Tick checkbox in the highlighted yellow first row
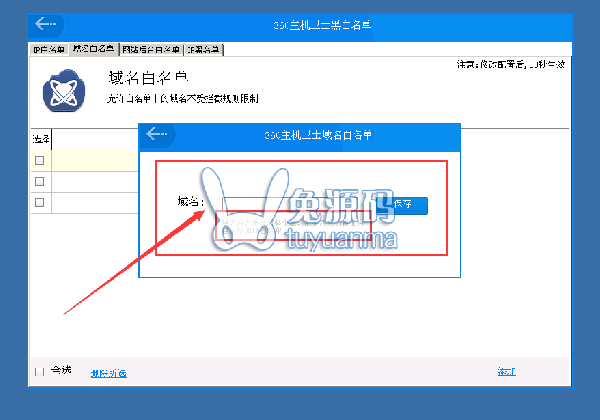Viewport: 600px width, 420px height. [39, 160]
